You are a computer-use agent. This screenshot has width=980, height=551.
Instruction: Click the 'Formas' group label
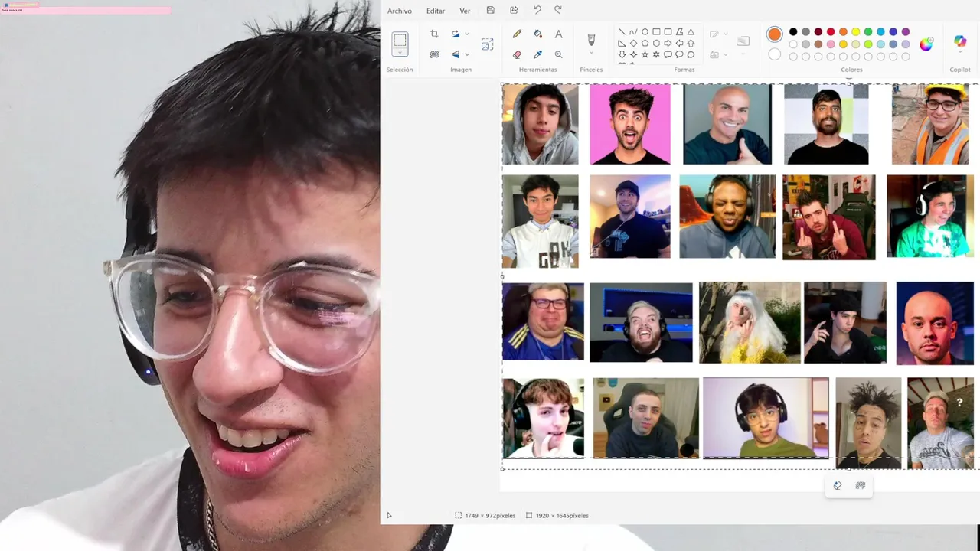684,70
